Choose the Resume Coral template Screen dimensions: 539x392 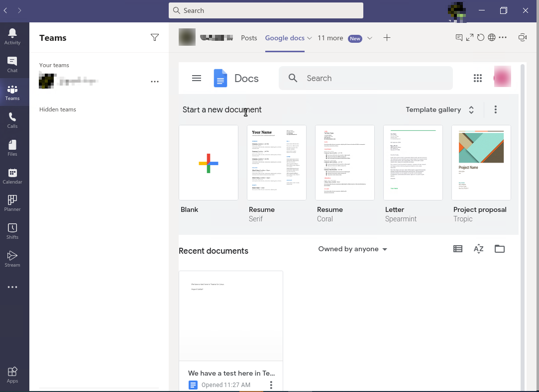pos(345,163)
